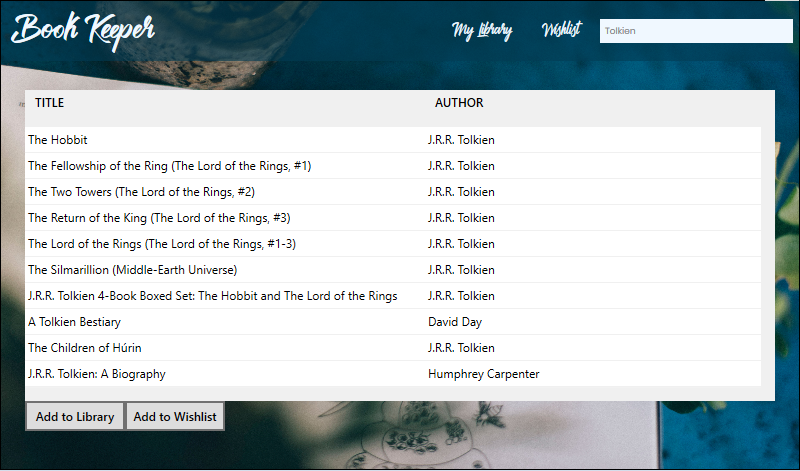Click the AUTHOR column header

tap(459, 103)
